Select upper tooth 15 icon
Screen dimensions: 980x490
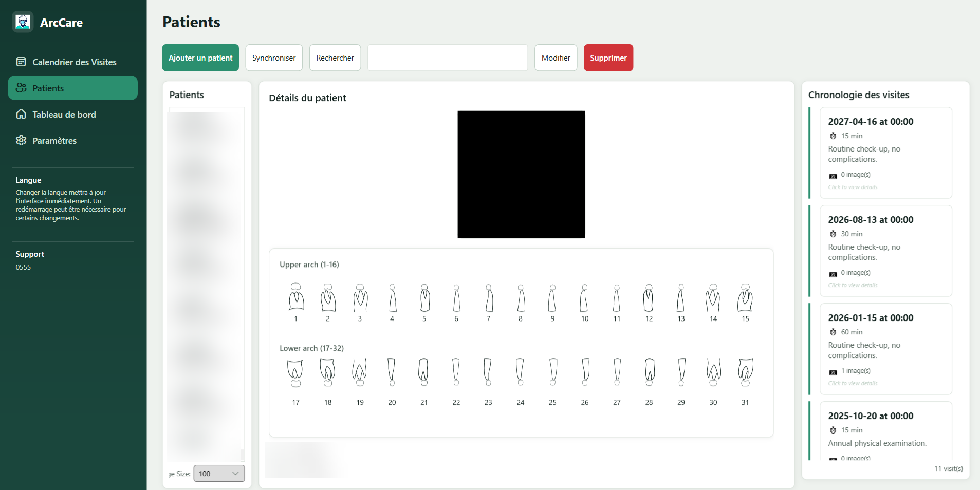746,297
